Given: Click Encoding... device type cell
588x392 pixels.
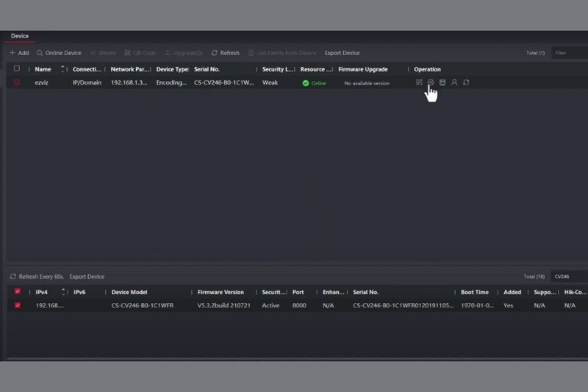Looking at the screenshot, I should 171,82.
